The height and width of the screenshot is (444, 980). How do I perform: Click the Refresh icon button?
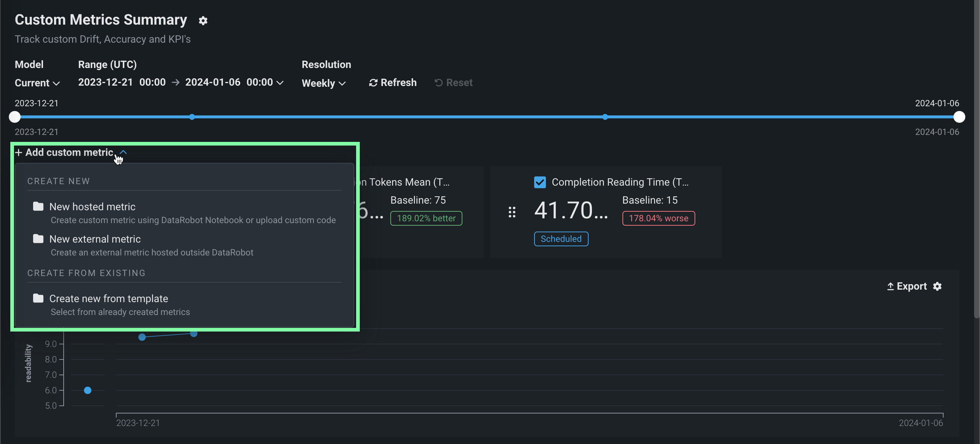point(373,83)
